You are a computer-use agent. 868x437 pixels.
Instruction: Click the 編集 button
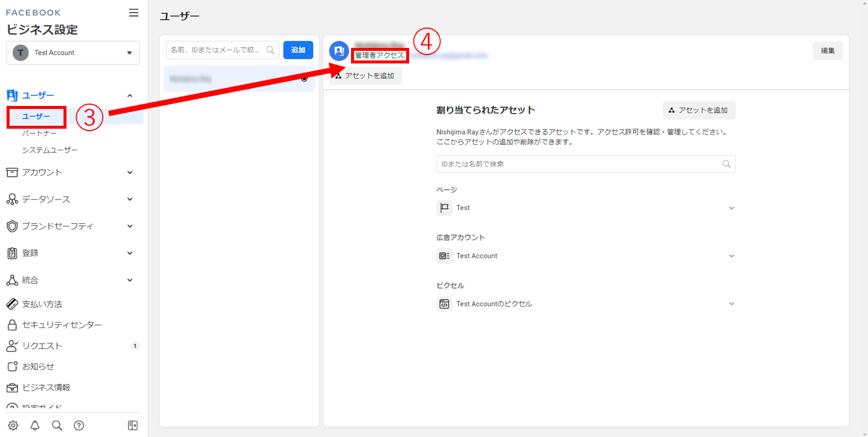click(827, 51)
